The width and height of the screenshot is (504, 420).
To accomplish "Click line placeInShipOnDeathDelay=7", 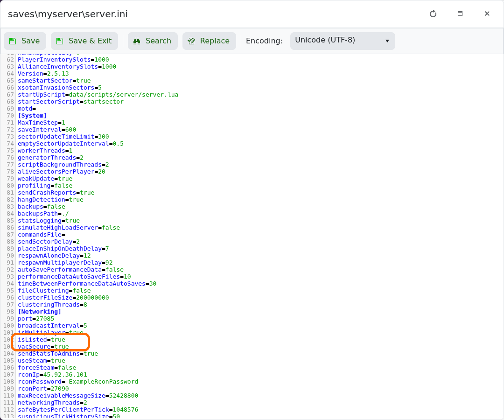I will (63, 249).
